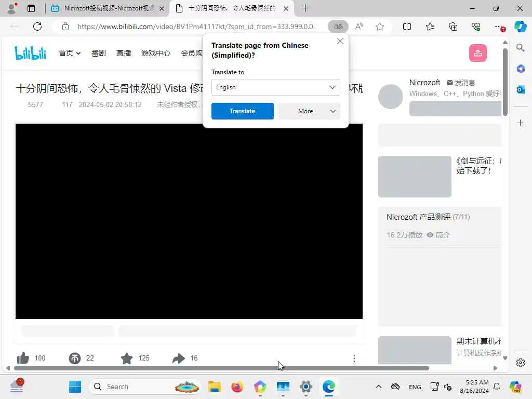Click 发消息 to message uploader
532x399 pixels.
click(461, 83)
